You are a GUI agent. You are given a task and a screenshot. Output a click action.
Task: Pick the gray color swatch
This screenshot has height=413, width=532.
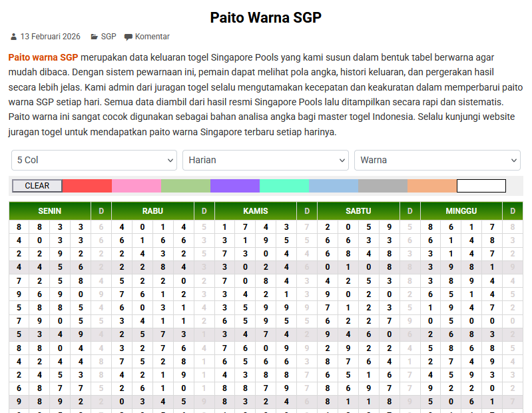[x=383, y=186]
